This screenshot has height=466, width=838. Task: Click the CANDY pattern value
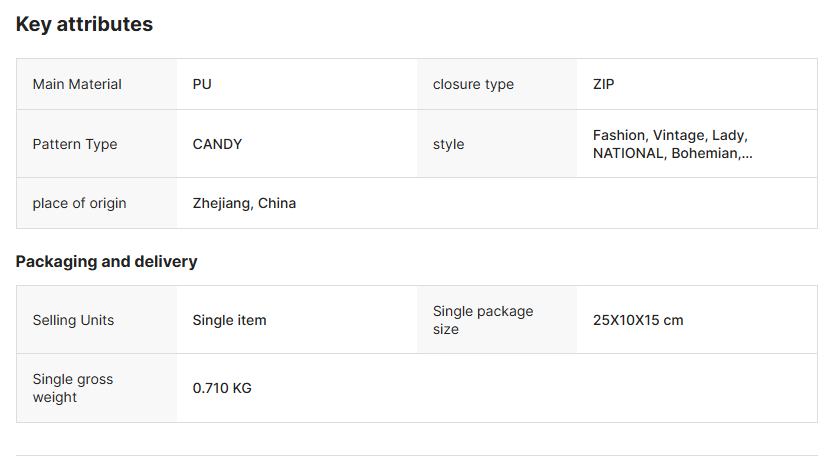point(217,144)
